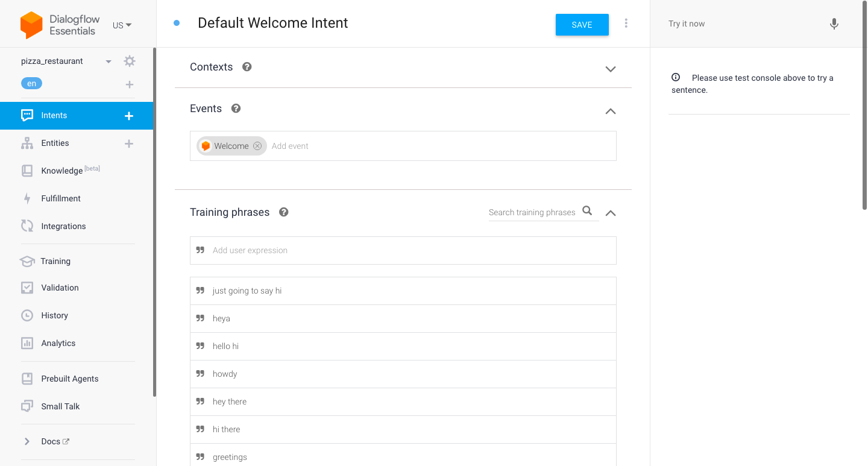This screenshot has width=868, height=466.
Task: Select training phrase 'howdy'
Action: tap(403, 374)
